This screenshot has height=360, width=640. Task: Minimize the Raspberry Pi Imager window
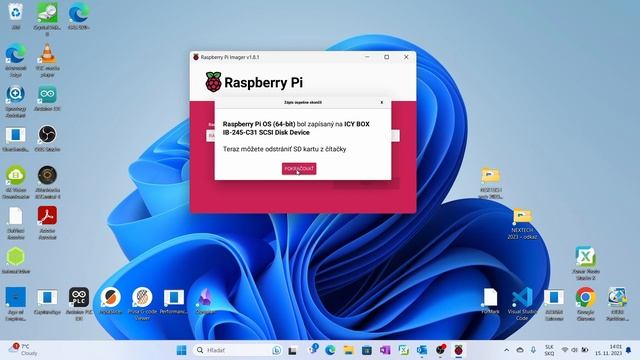tap(367, 57)
